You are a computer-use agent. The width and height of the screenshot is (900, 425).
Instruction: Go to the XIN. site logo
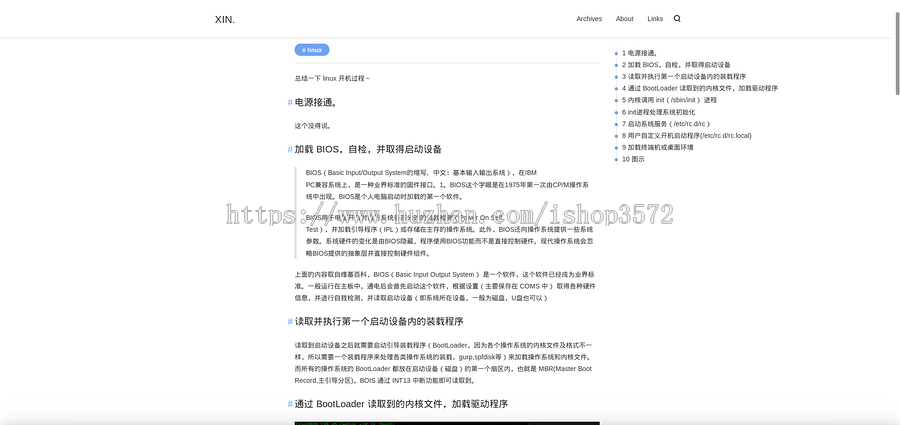click(225, 20)
